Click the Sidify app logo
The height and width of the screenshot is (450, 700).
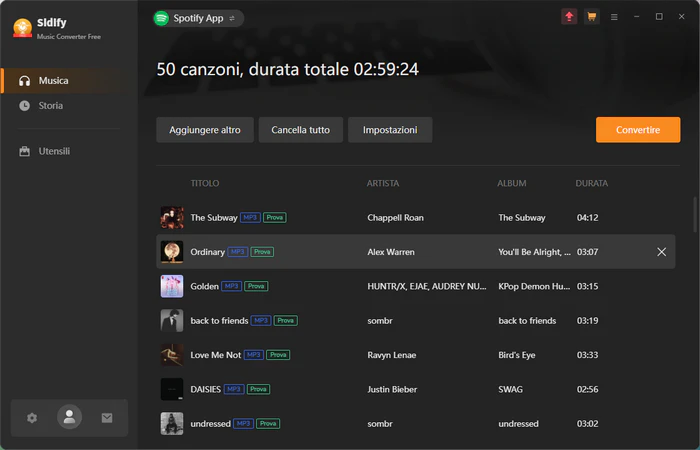(x=22, y=29)
